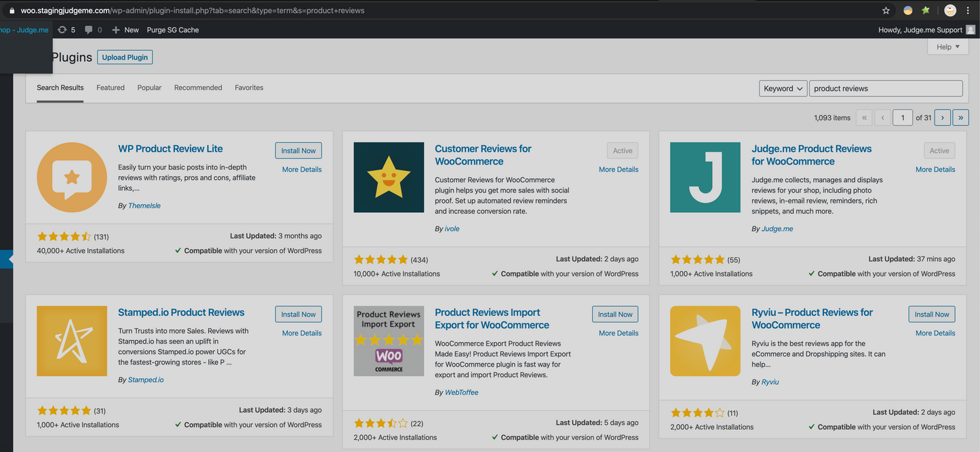Click the Upload Plugin button

point(125,57)
